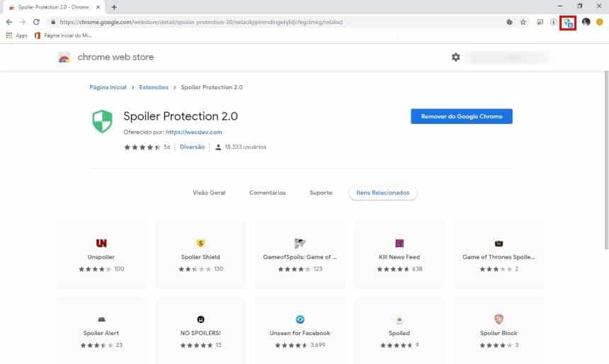The height and width of the screenshot is (364, 609).
Task: Open the Game of Thrones Spoile... card
Action: 499,254
